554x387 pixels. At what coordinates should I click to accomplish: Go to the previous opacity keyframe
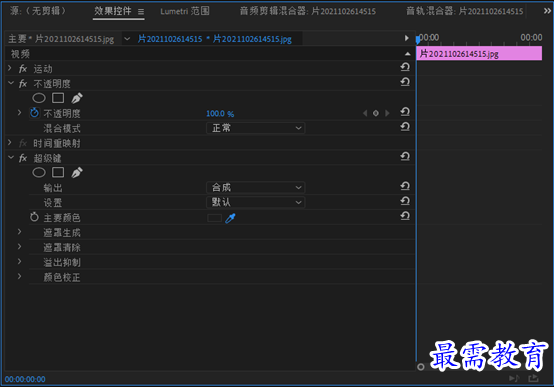click(365, 113)
